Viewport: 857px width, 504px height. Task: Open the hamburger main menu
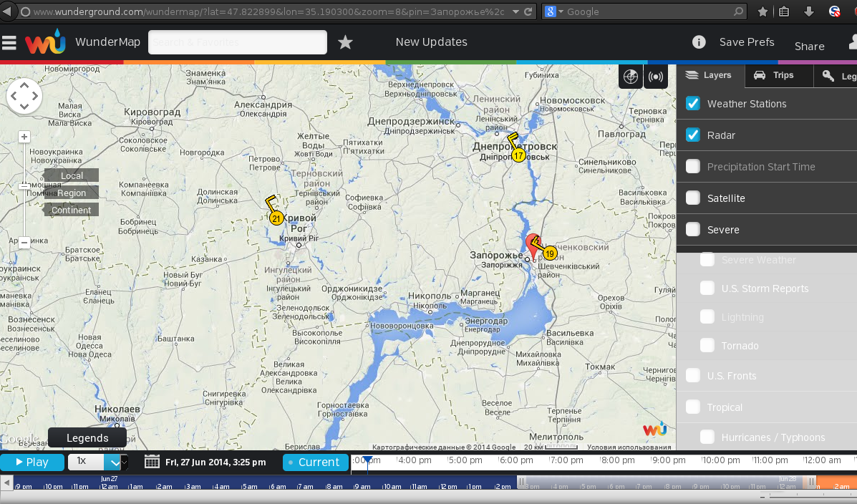click(x=9, y=43)
